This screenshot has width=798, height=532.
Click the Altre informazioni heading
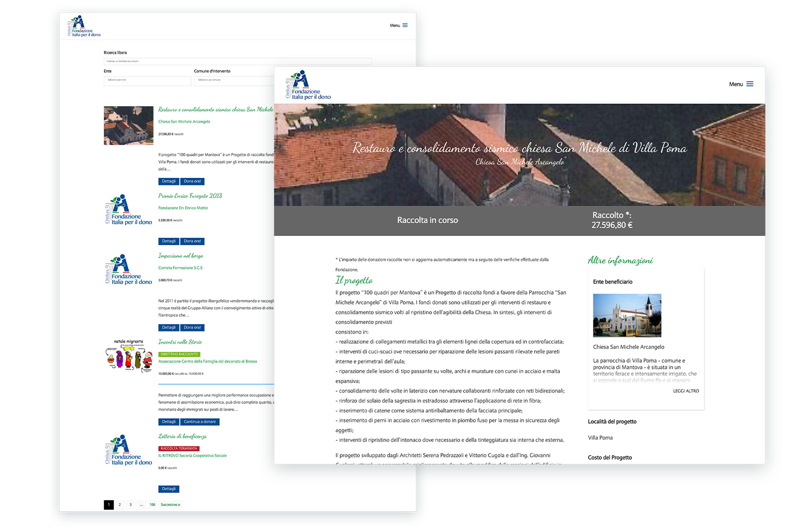(x=620, y=260)
